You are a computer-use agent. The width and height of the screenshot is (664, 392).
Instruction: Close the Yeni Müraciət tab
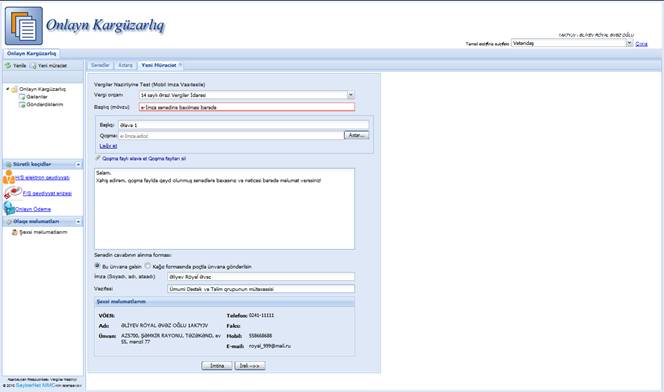[x=180, y=65]
